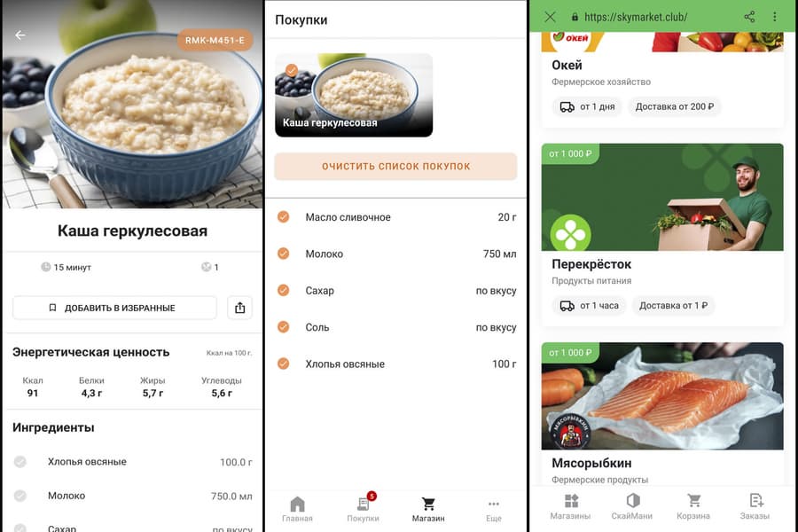Tap the browser share icon in green bar

tap(749, 17)
